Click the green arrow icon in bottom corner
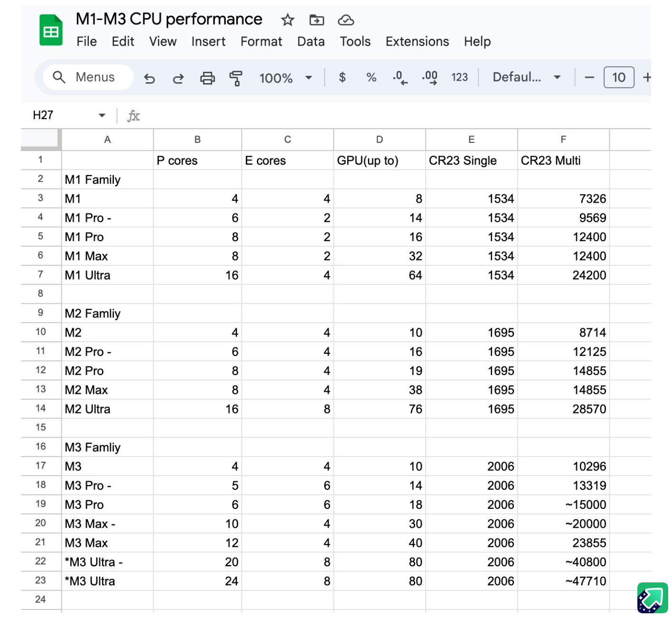This screenshot has width=672, height=618. pyautogui.click(x=653, y=598)
